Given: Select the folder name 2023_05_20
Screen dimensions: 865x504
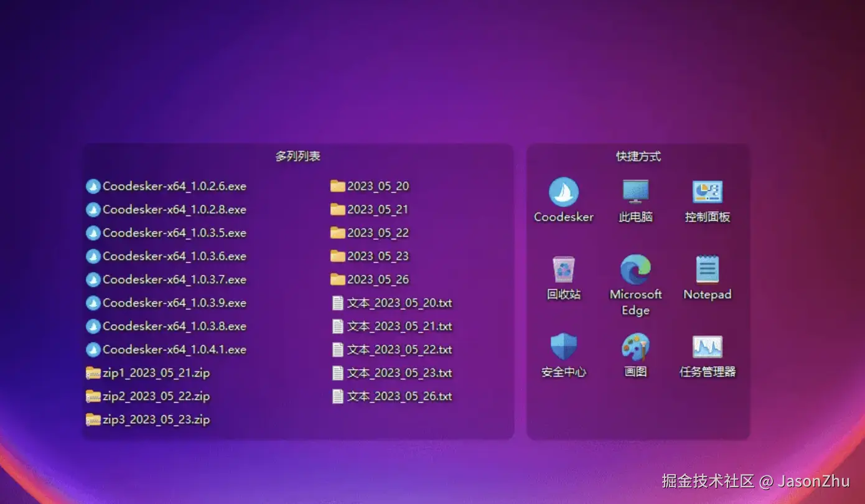Looking at the screenshot, I should 378,186.
